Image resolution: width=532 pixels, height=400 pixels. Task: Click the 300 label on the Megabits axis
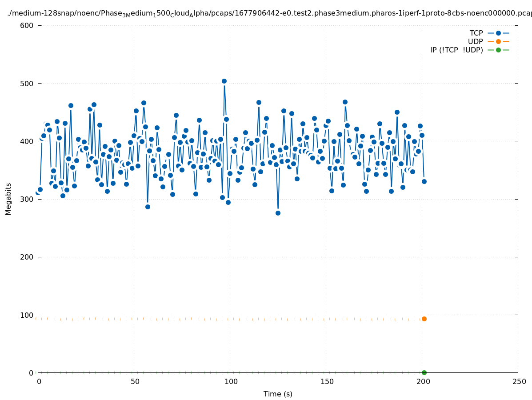point(28,199)
